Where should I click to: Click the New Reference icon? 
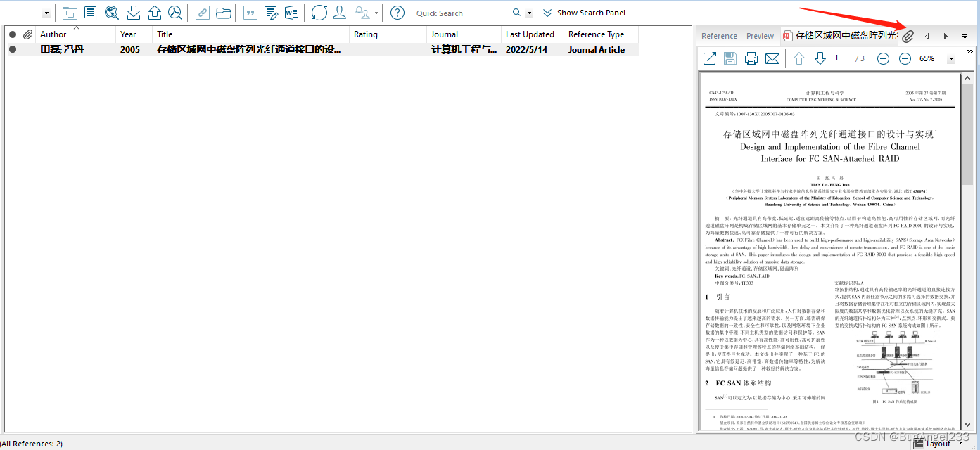(91, 13)
